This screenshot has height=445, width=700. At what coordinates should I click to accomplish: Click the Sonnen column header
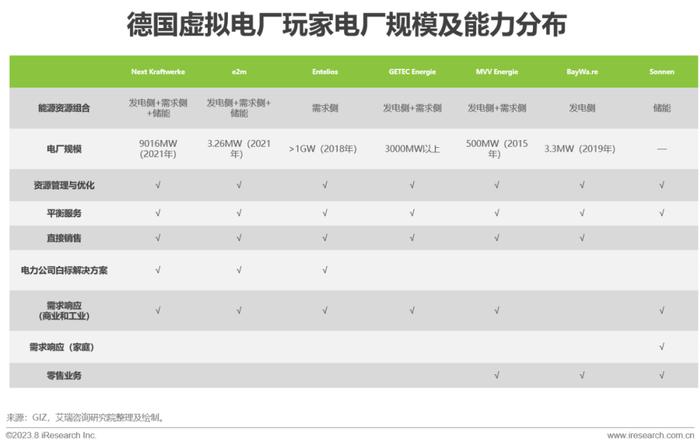(662, 71)
